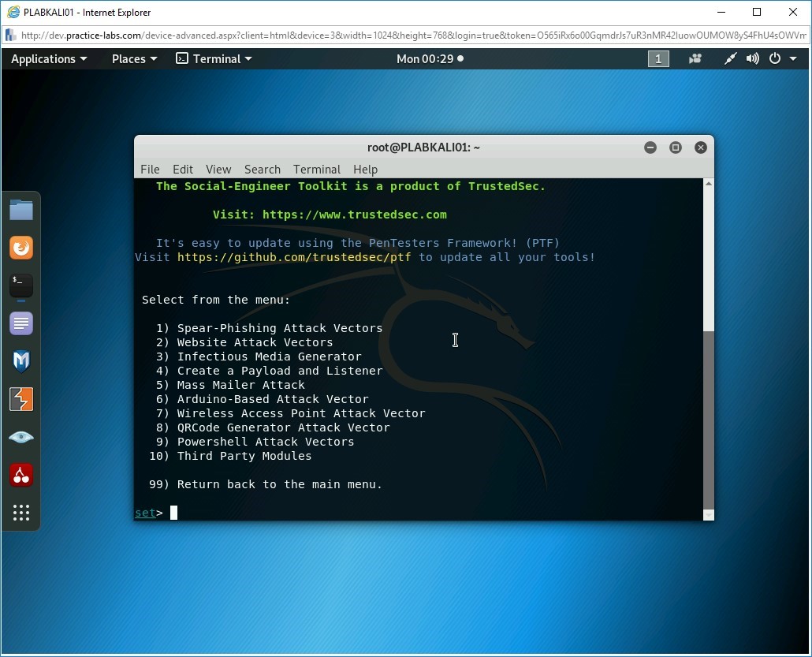Open the Search menu in terminal

(x=262, y=169)
